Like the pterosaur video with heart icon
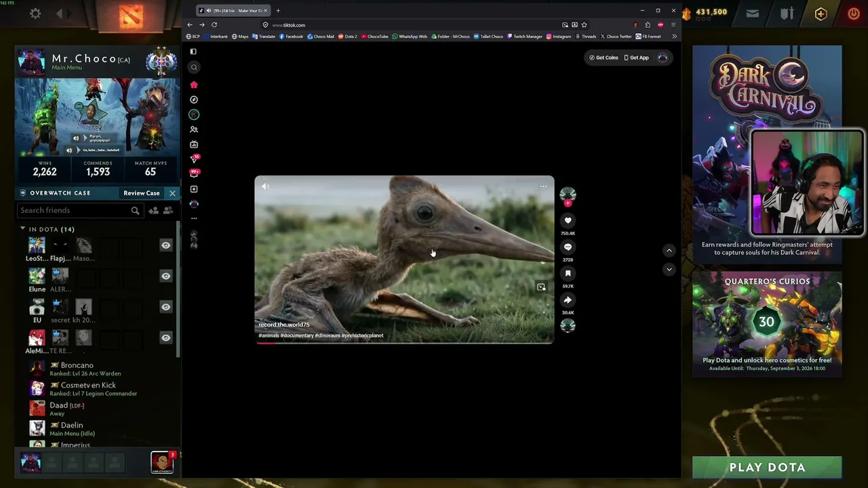Image resolution: width=868 pixels, height=488 pixels. [568, 220]
